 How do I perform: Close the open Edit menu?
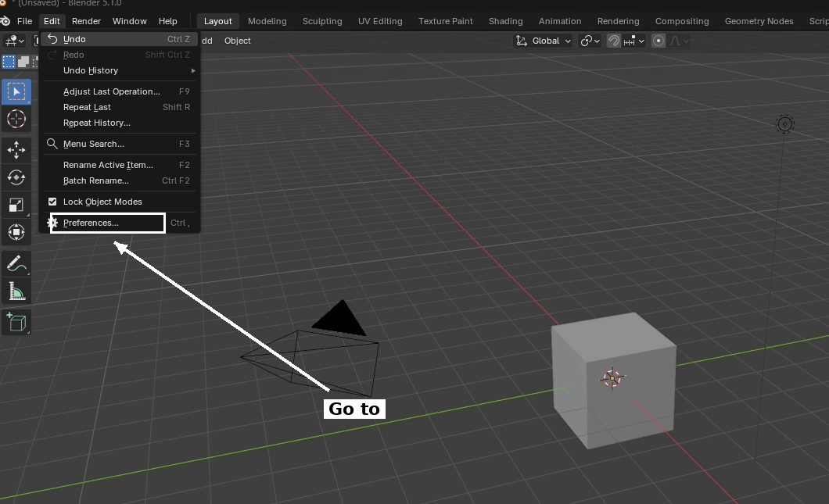tap(52, 21)
